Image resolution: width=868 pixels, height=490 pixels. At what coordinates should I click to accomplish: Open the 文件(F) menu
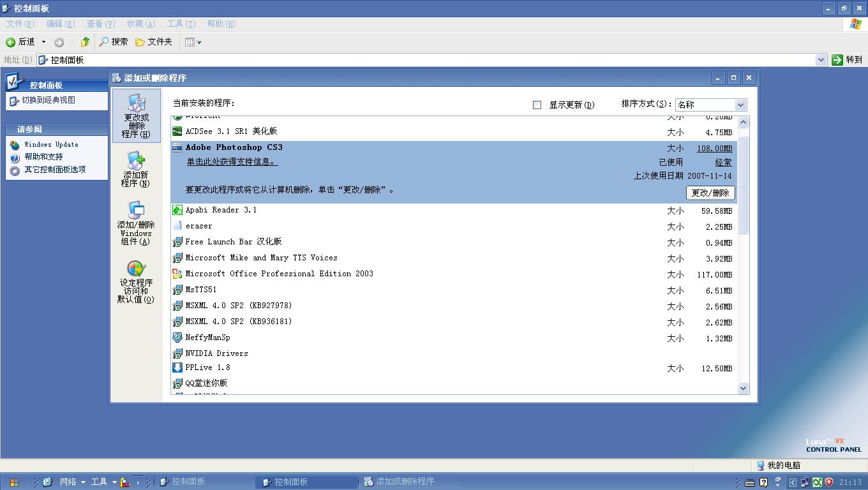pyautogui.click(x=20, y=24)
